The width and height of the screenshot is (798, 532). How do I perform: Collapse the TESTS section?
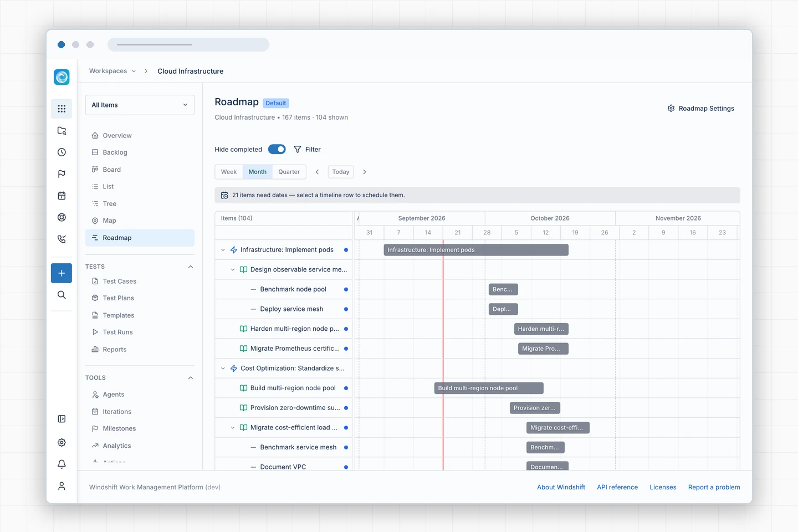[x=191, y=267]
